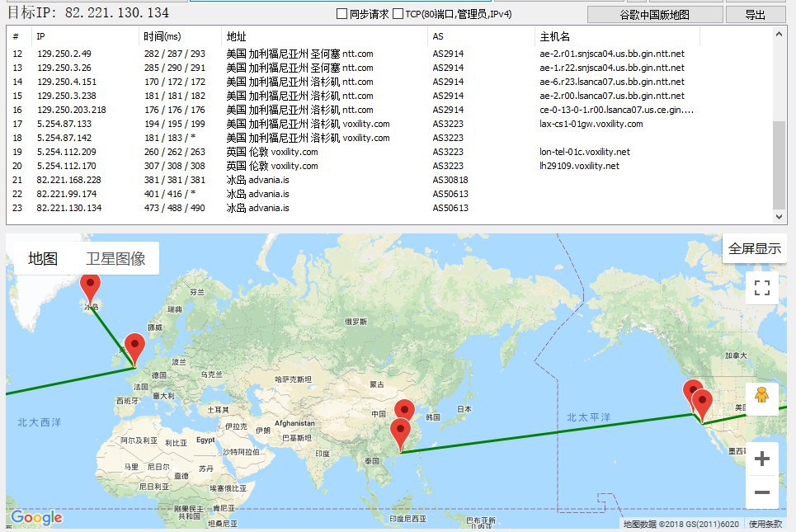Switch to 卫星图像 satellite view
The width and height of the screenshot is (796, 532).
tap(115, 258)
